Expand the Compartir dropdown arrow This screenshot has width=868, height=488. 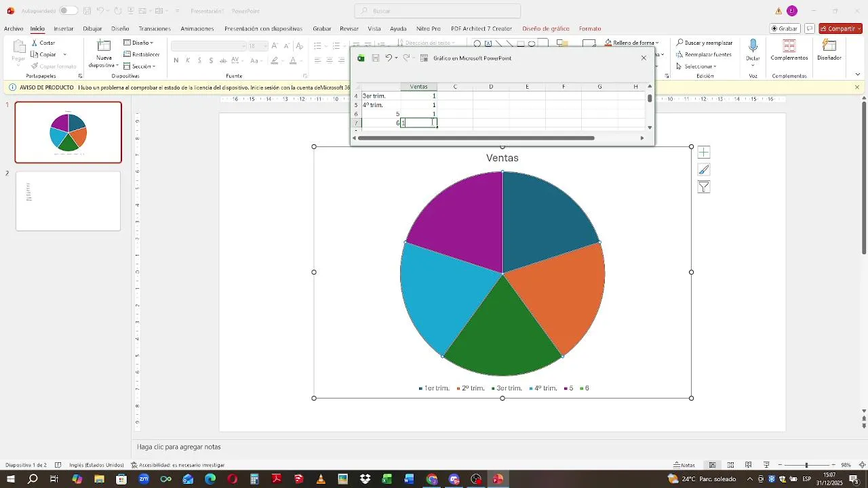(x=859, y=28)
